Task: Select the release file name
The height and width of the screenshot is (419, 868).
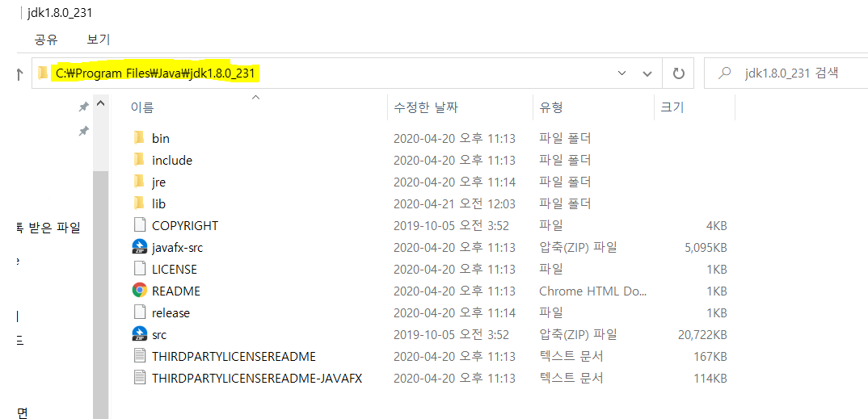Action: [x=171, y=313]
